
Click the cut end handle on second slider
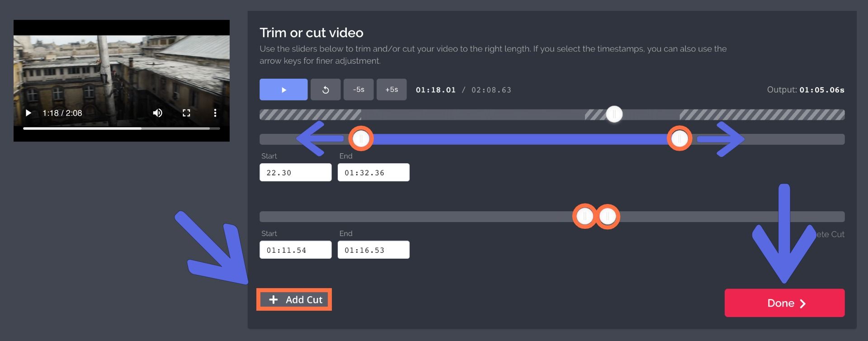[608, 217]
